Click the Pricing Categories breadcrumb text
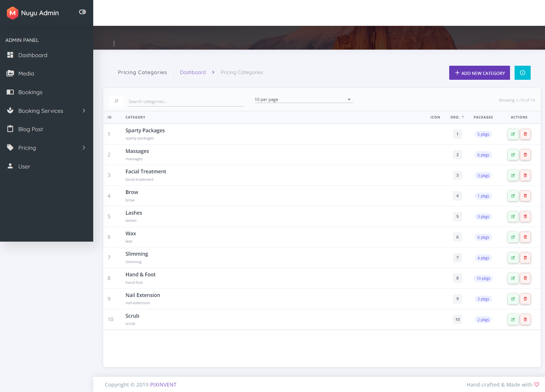 [x=242, y=72]
